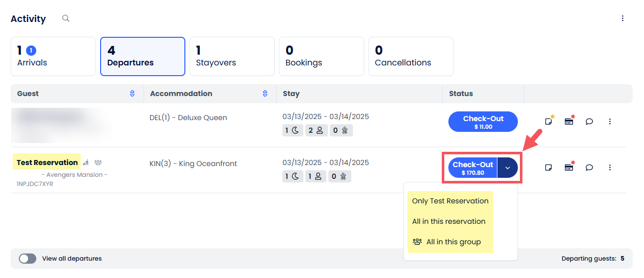Expand the Check-Out dropdown arrow for Test Reservation
The height and width of the screenshot is (278, 644).
click(x=507, y=168)
